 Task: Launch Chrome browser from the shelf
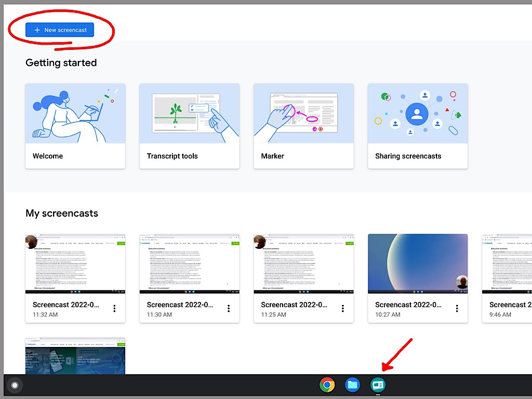(327, 385)
